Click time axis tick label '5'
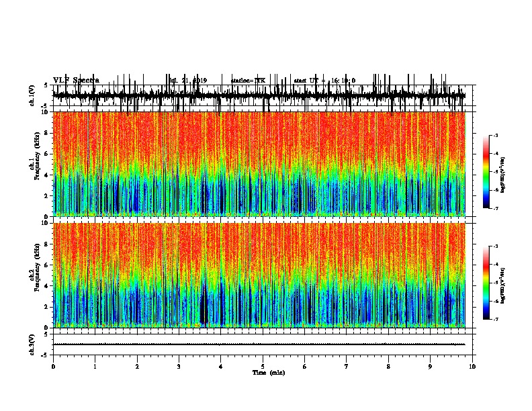Image resolution: width=532 pixels, height=411 pixels. [263, 366]
